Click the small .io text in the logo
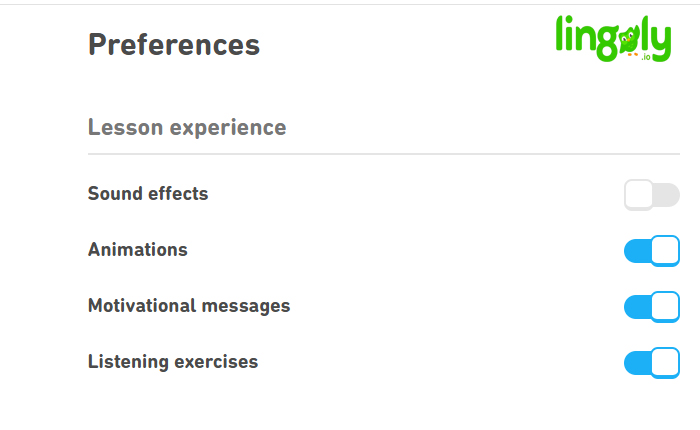This screenshot has width=700, height=430. pyautogui.click(x=646, y=57)
